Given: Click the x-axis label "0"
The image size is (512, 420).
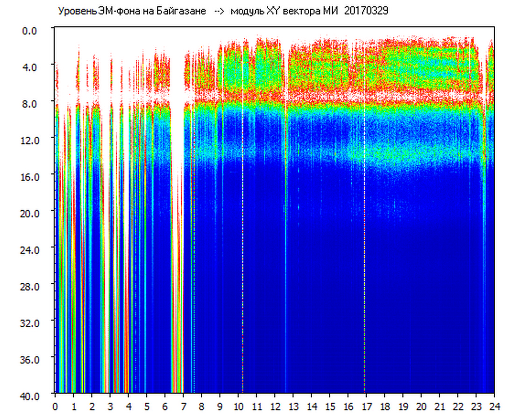Looking at the screenshot, I should point(55,406).
